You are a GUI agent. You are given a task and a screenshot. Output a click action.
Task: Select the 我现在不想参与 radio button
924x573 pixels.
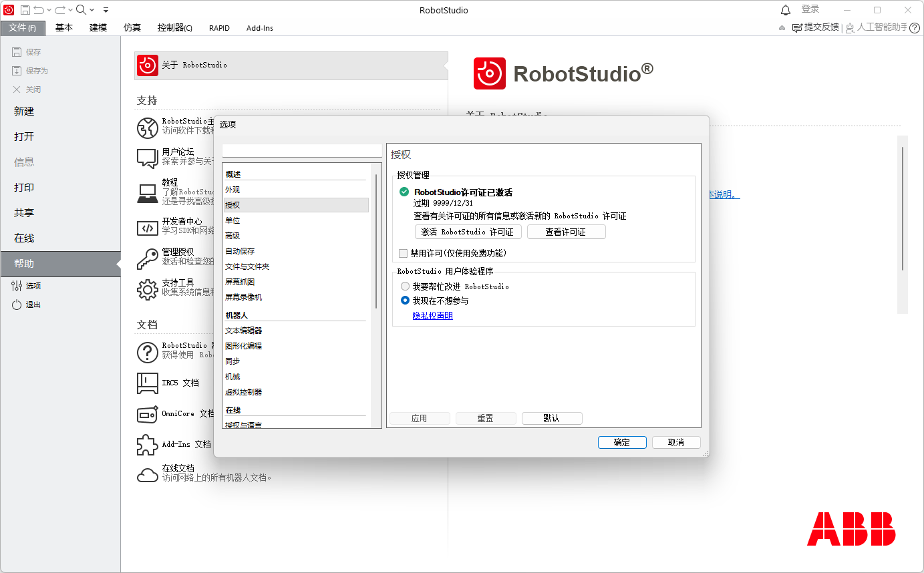coord(405,301)
